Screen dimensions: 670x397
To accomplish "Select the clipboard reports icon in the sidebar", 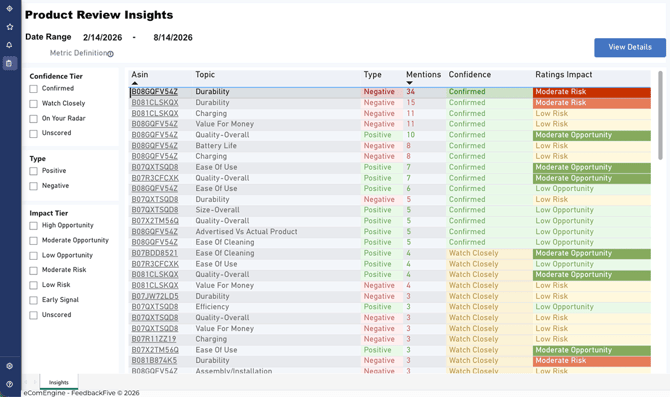I will (9, 63).
